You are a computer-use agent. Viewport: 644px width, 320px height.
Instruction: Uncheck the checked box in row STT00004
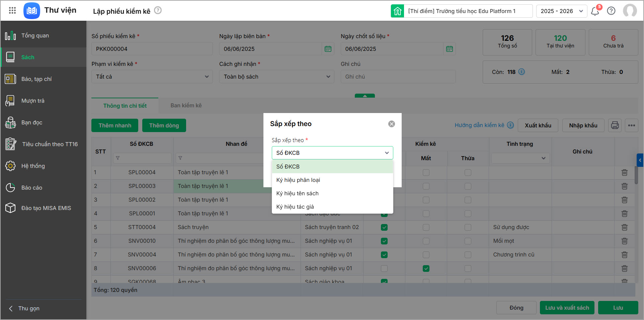click(x=384, y=227)
